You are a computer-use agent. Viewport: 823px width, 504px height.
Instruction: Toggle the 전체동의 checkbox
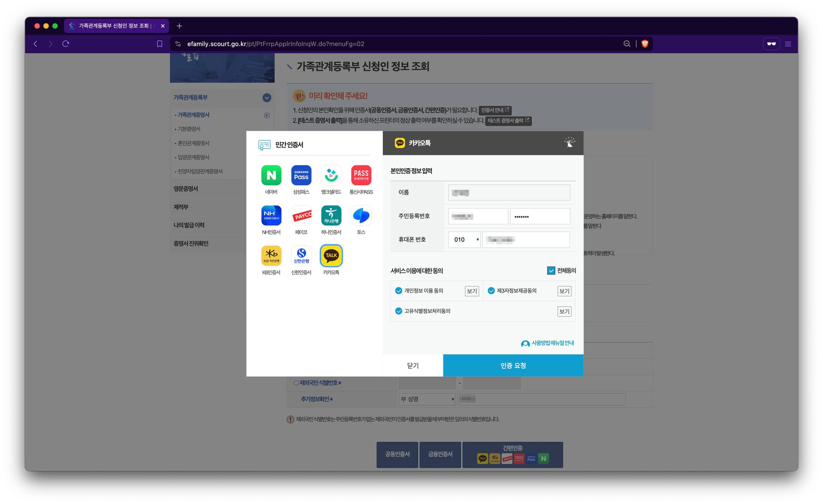551,270
